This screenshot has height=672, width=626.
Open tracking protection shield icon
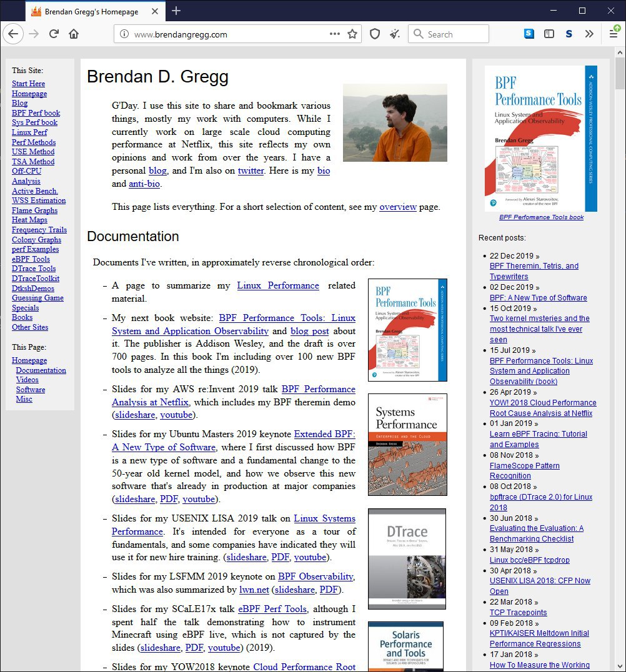point(375,34)
